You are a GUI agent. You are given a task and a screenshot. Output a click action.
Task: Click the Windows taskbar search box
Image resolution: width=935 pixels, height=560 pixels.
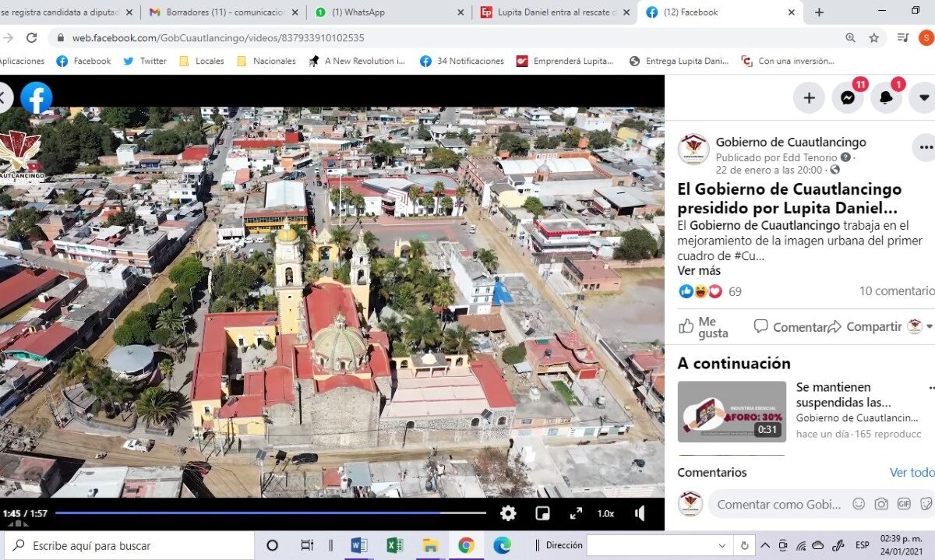click(129, 545)
